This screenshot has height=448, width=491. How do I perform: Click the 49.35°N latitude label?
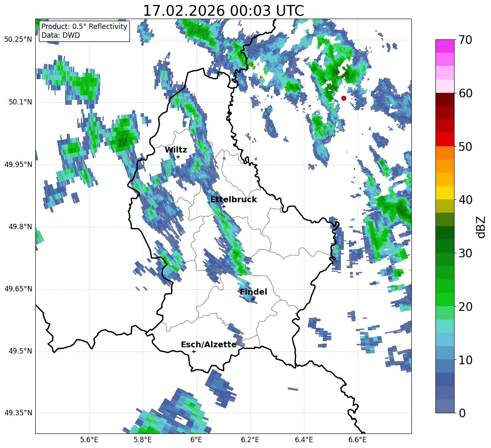point(18,413)
